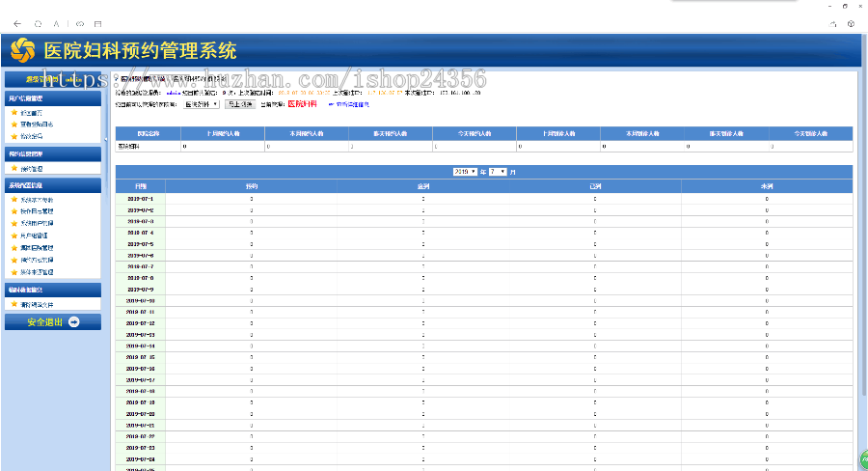Click the 马上切换 button
Viewport: 868px width, 471px height.
(240, 104)
